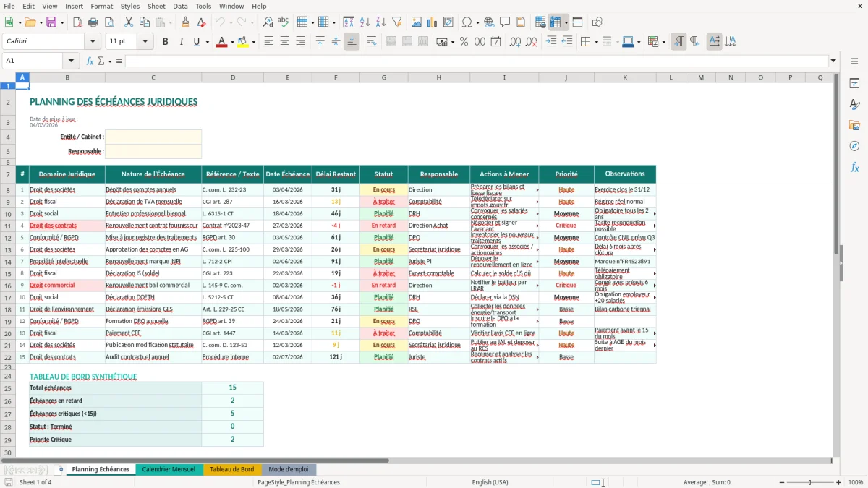Click the Save document icon
The height and width of the screenshot is (488, 868).
pos(51,22)
